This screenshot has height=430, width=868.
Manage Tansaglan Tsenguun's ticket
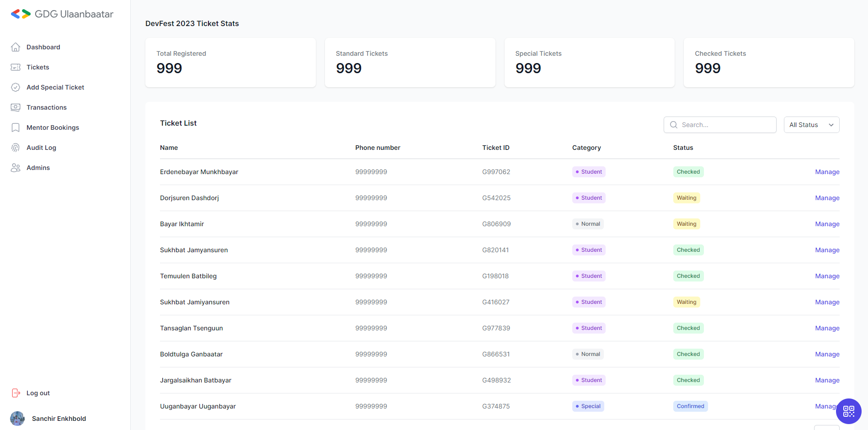click(x=827, y=328)
